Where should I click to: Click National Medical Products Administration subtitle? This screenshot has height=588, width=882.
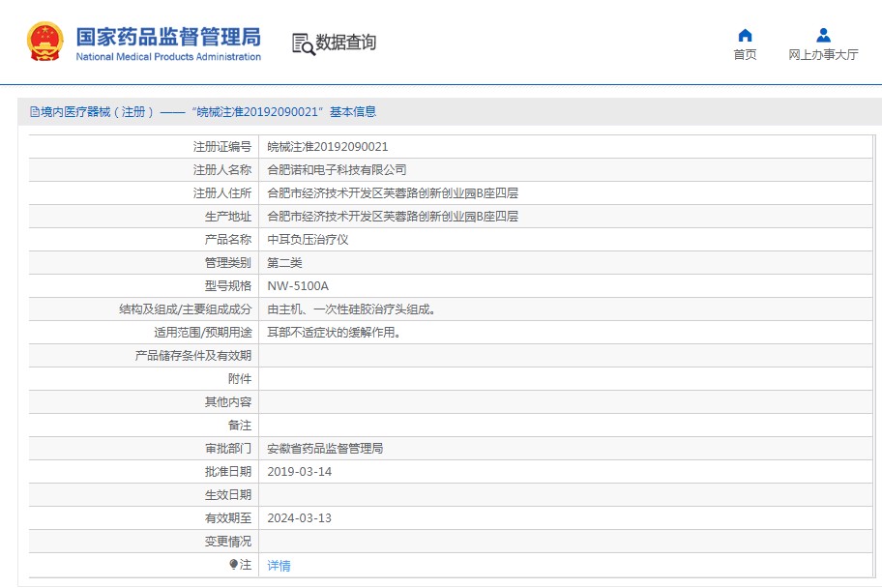[x=168, y=57]
